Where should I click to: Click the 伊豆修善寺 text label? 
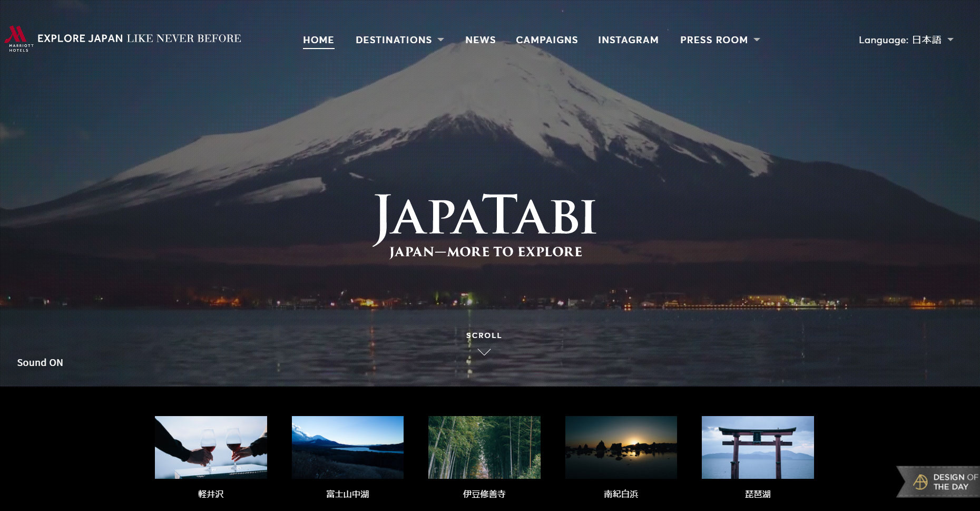[484, 494]
